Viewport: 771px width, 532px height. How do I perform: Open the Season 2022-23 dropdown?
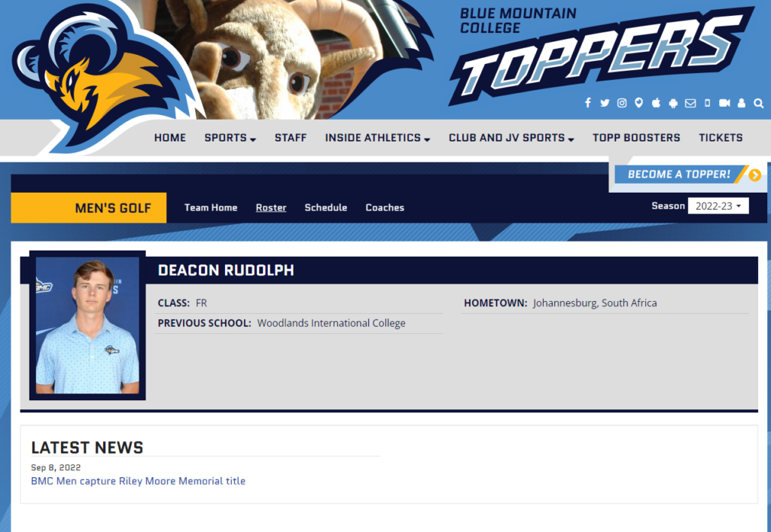(x=718, y=206)
